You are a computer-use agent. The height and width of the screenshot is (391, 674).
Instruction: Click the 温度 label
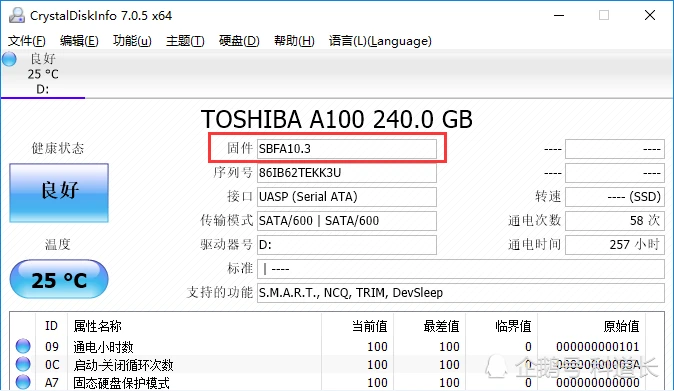pyautogui.click(x=58, y=245)
